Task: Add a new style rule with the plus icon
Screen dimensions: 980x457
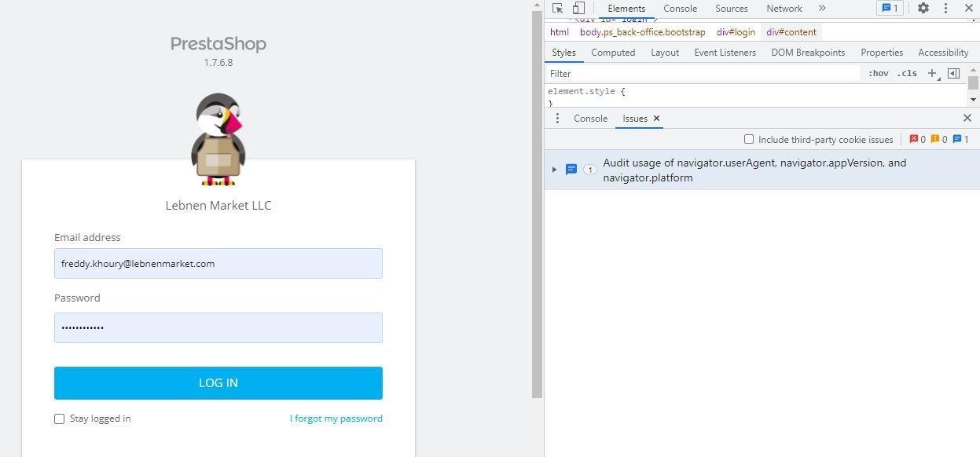Action: [x=933, y=73]
